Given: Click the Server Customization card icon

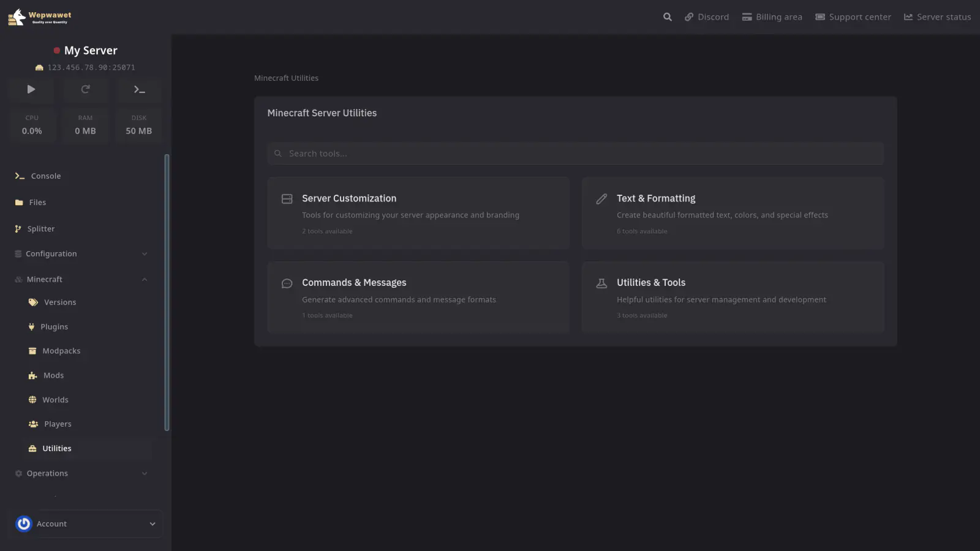Looking at the screenshot, I should pyautogui.click(x=287, y=199).
